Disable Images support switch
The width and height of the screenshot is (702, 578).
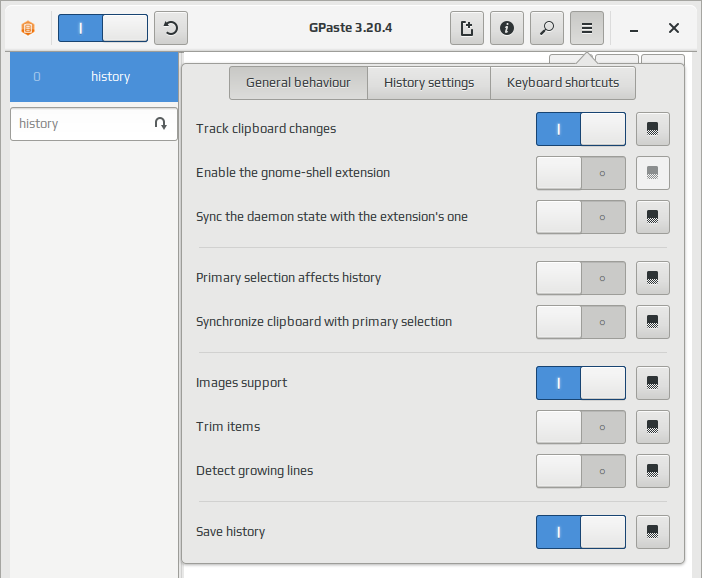[x=581, y=383]
